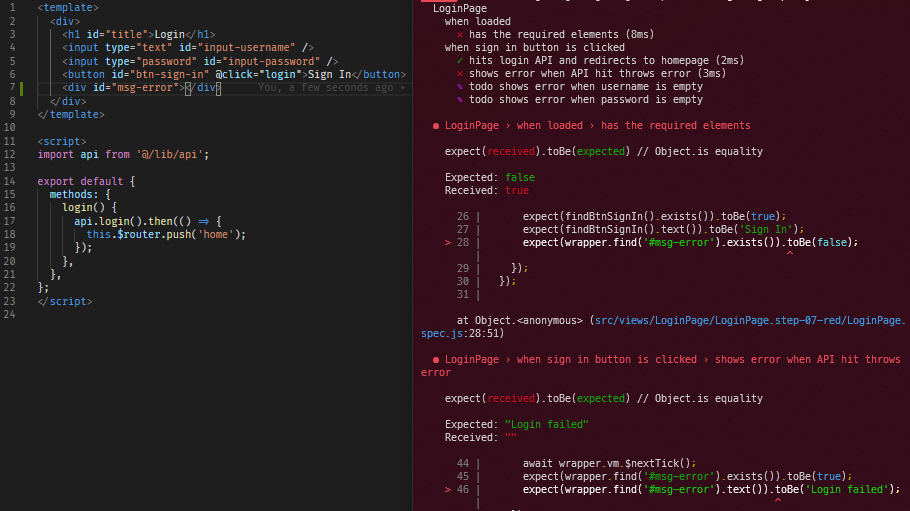Click the export default line

tap(86, 181)
